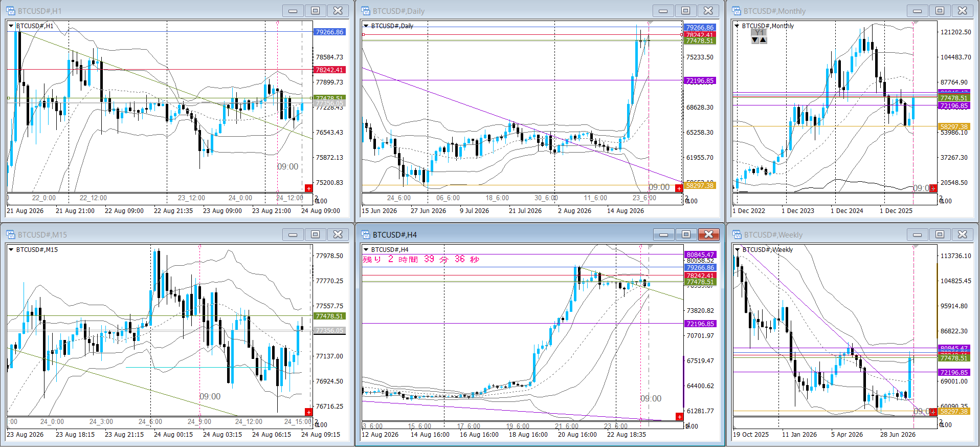Open the triangle dropdown beside BTCUSD#,H1 chart label
The image size is (980, 447).
point(11,26)
